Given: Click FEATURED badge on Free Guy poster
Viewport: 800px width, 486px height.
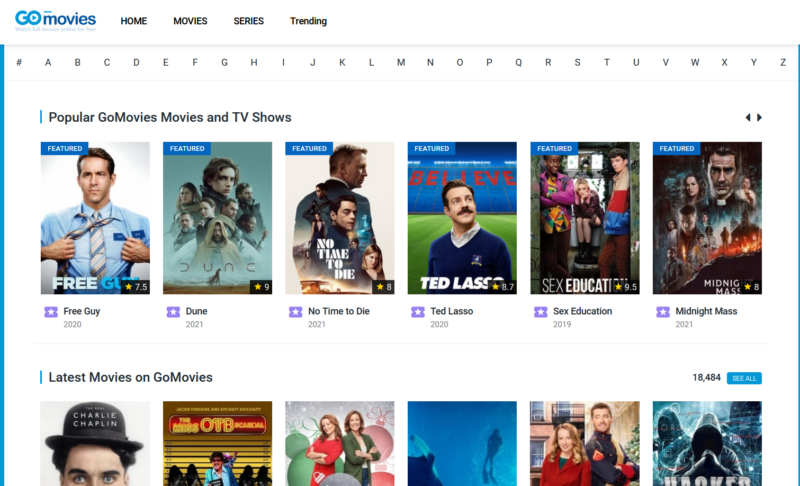Looking at the screenshot, I should [x=65, y=148].
